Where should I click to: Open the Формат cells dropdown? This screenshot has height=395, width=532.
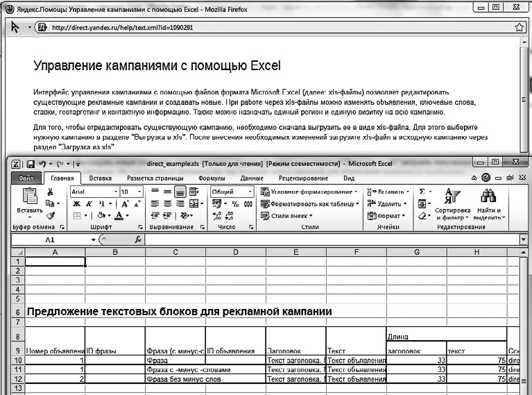pyautogui.click(x=386, y=216)
